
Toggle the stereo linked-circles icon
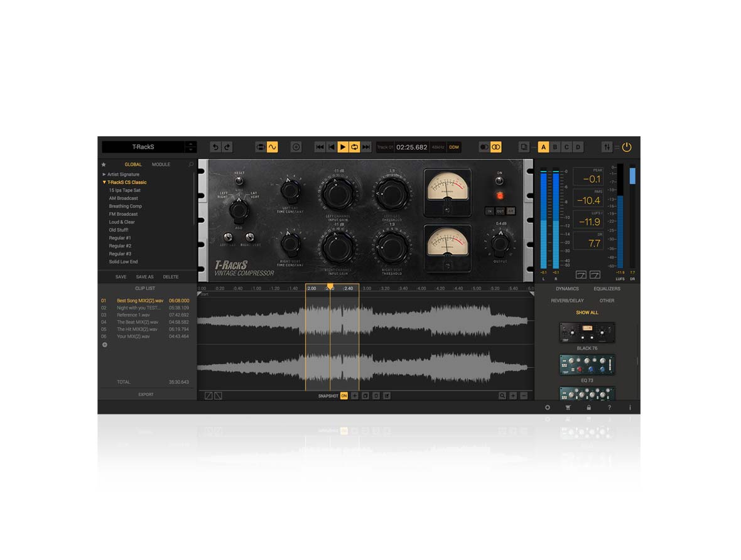pos(495,147)
